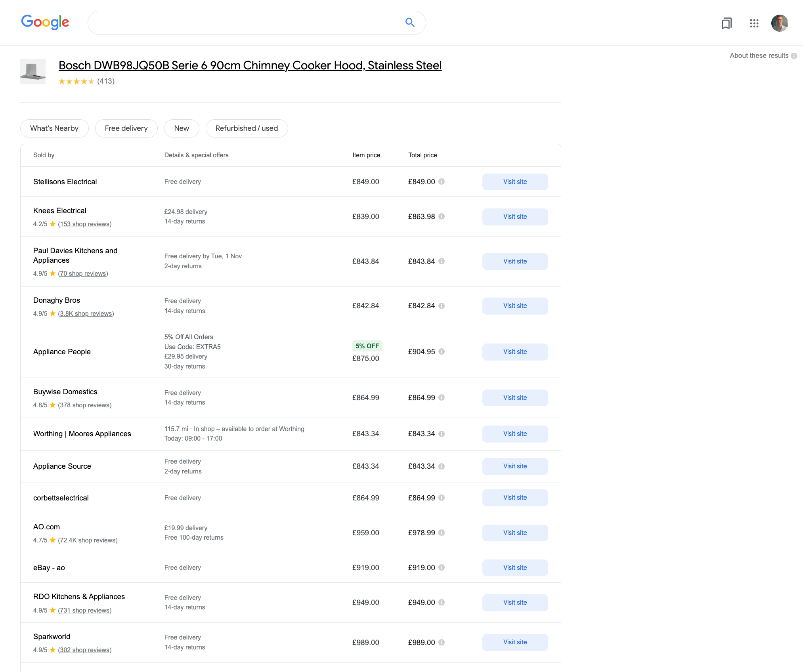Viewport: 803px width, 672px height.
Task: Click info icon in corbettselectrical row
Action: click(442, 498)
